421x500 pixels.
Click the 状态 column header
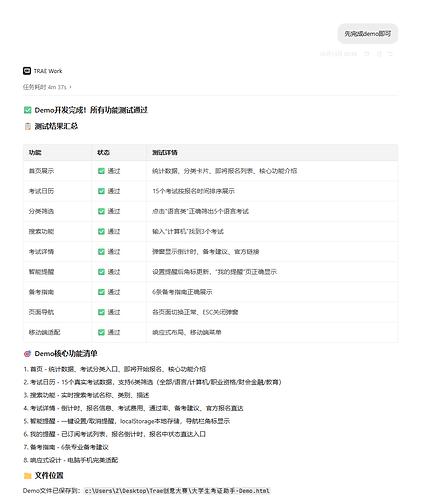pos(103,153)
